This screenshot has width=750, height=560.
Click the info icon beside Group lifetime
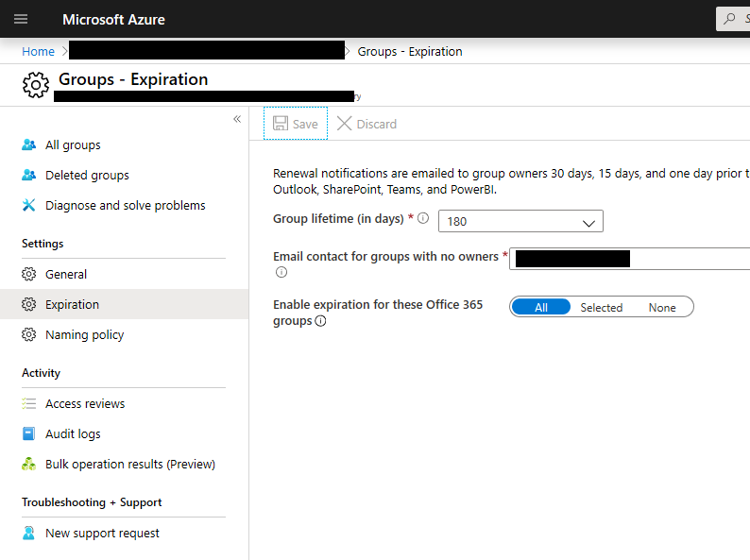click(x=423, y=218)
